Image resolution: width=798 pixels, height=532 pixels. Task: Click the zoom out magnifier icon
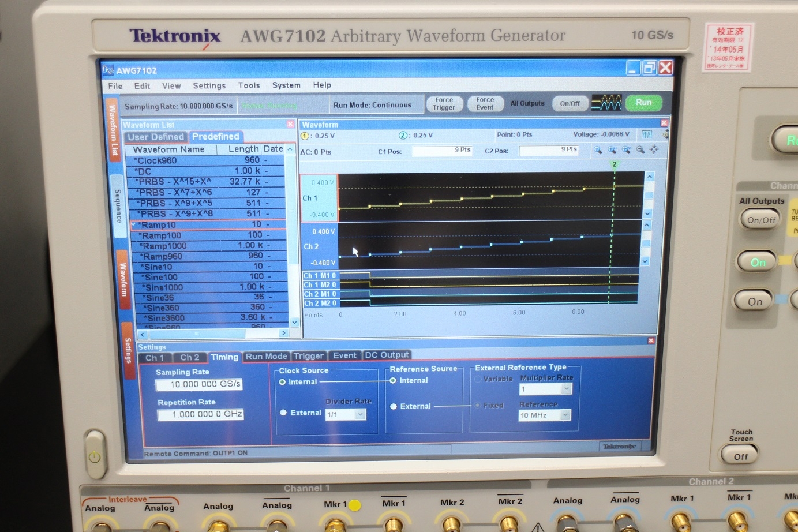click(x=640, y=150)
